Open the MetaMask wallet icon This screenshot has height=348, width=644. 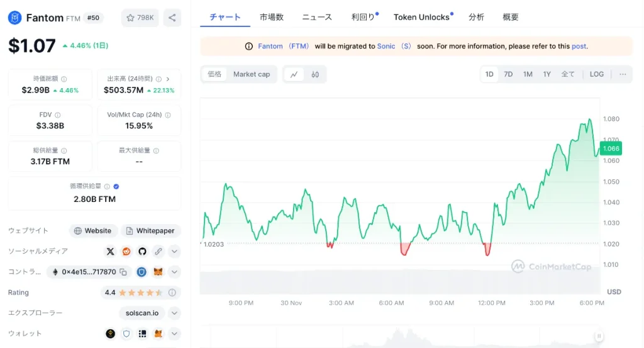(158, 334)
